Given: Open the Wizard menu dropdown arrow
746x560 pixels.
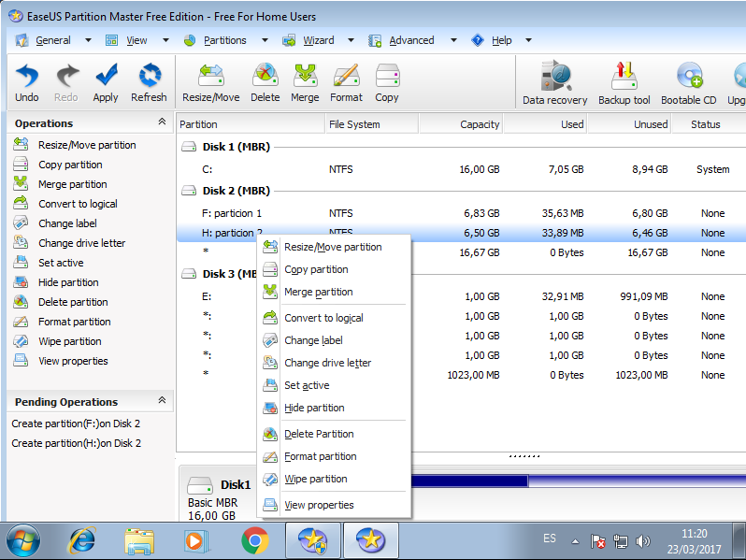Looking at the screenshot, I should pos(351,40).
